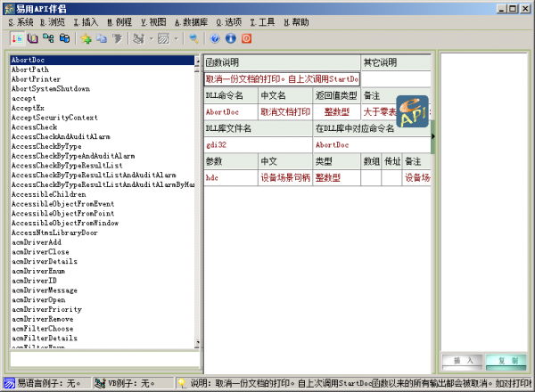Click the purple book toolbar icon
This screenshot has width=535, height=392.
point(34,39)
